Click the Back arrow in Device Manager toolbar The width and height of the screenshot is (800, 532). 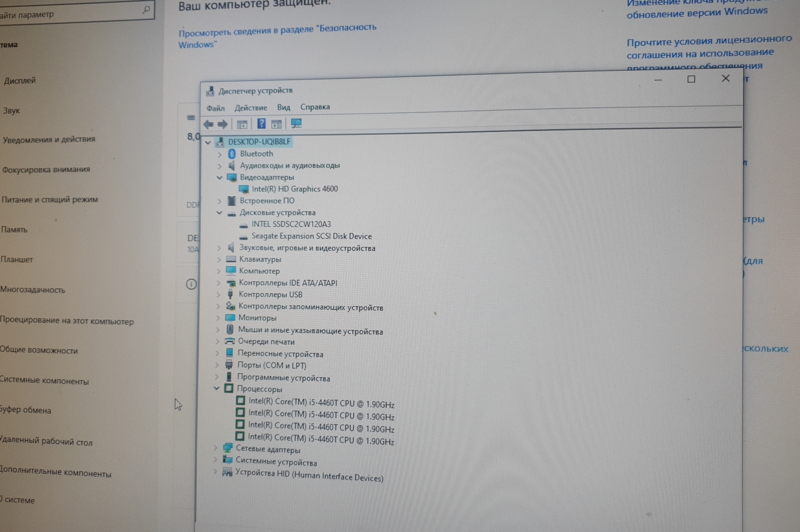coord(208,125)
